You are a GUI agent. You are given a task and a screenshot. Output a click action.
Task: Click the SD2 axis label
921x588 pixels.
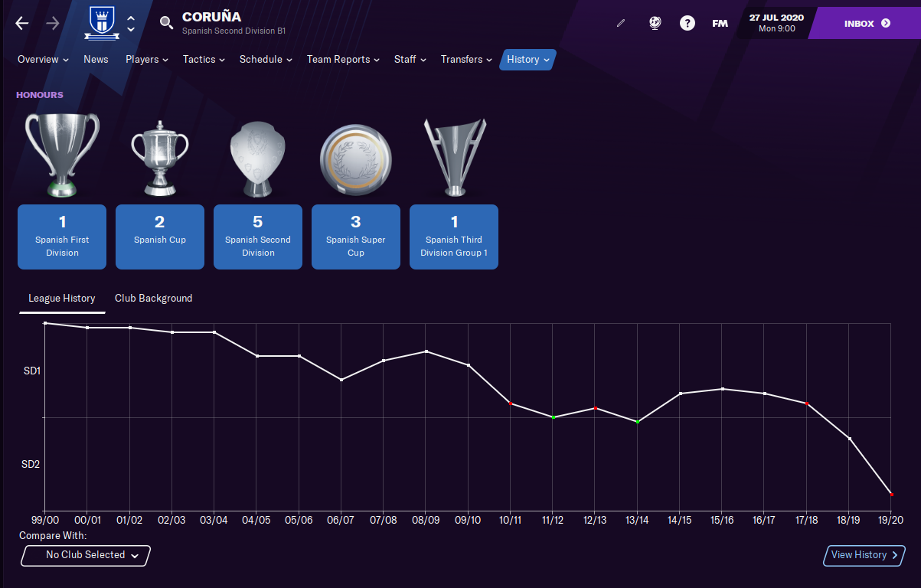[31, 464]
